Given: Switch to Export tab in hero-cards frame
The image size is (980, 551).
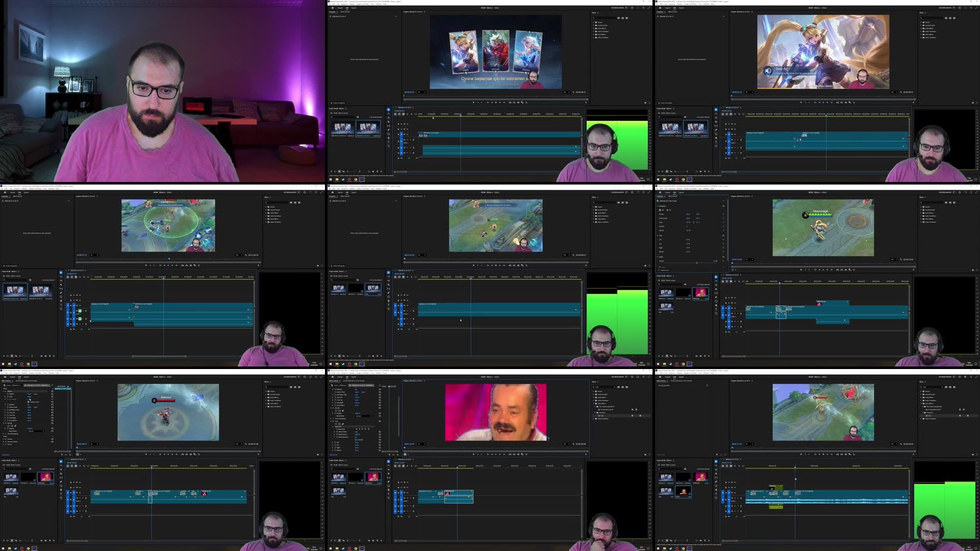Looking at the screenshot, I should (x=354, y=8).
